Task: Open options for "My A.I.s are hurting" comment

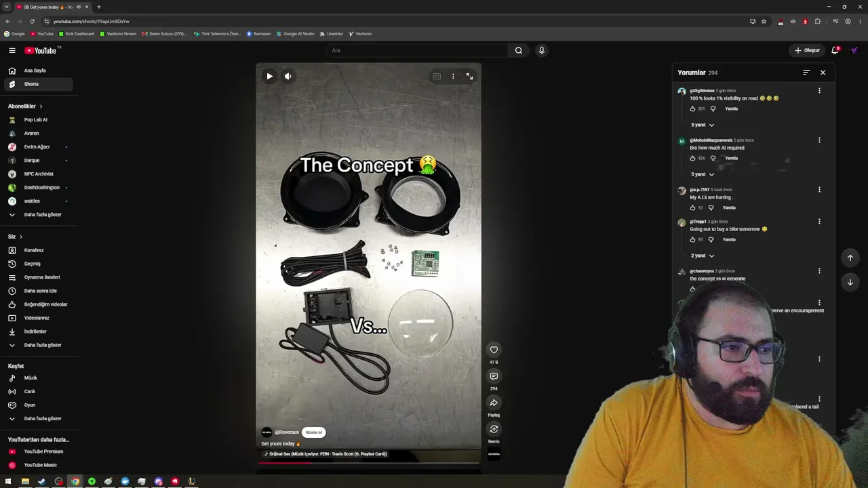Action: 819,190
